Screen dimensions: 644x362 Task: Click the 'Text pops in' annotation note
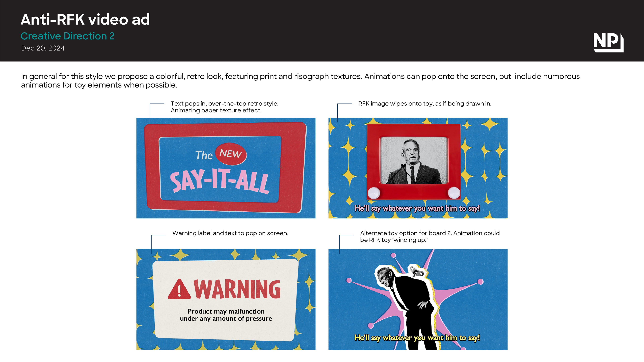225,107
